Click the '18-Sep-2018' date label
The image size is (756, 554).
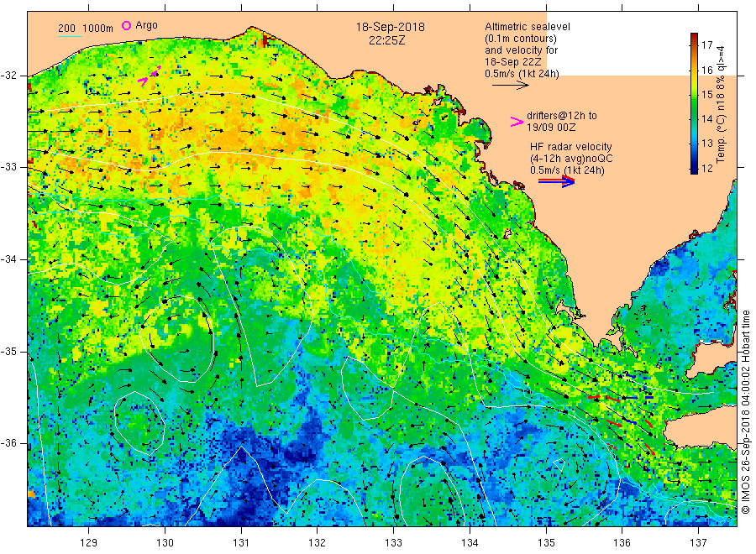click(x=390, y=27)
